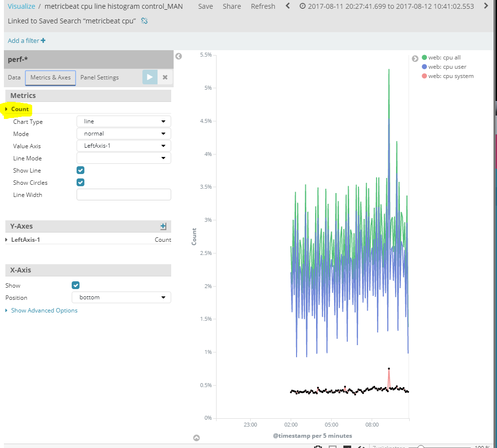Click the Line Width input field
This screenshot has width=497, height=448.
click(x=123, y=195)
